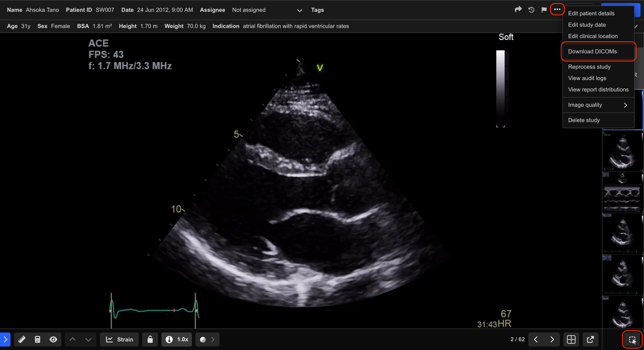Toggle the contrast circle control
The height and width of the screenshot is (350, 644).
pos(203,339)
